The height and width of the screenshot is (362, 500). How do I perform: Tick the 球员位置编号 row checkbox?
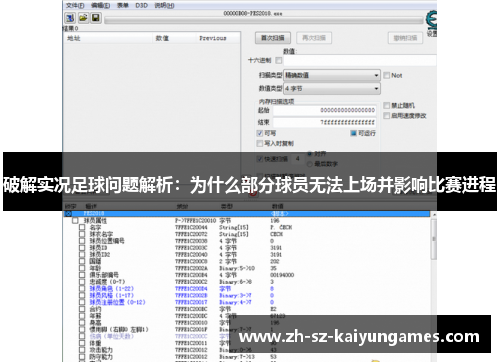(x=82, y=241)
